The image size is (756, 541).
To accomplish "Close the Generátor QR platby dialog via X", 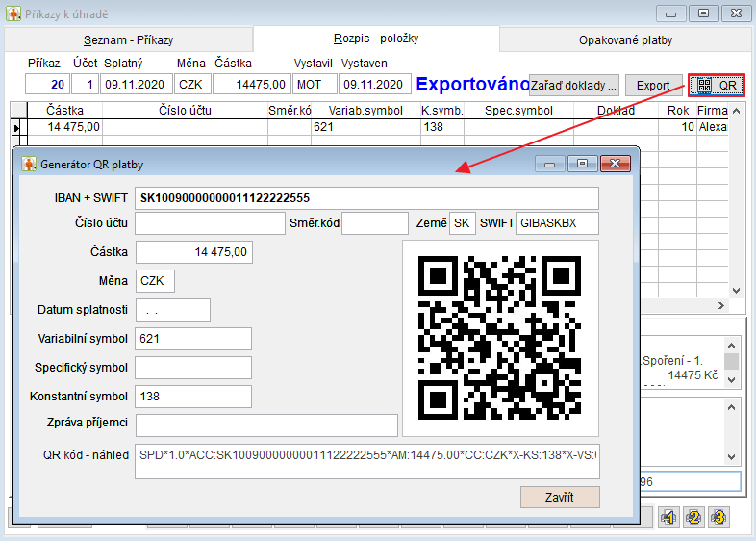I will tap(616, 164).
